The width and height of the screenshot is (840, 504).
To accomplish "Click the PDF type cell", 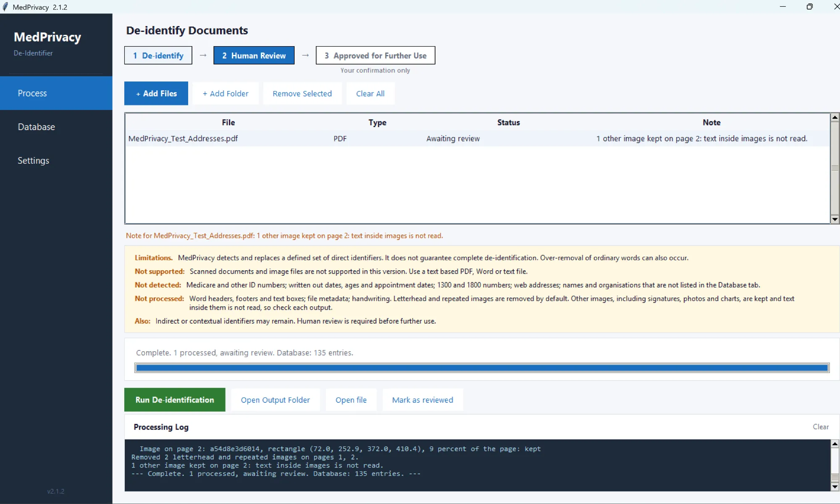I will (x=340, y=138).
